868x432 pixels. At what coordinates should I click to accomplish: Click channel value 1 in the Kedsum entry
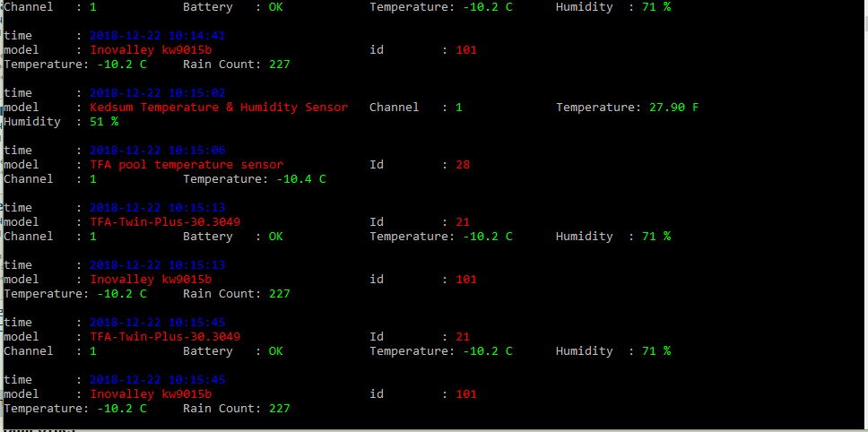[x=459, y=108]
